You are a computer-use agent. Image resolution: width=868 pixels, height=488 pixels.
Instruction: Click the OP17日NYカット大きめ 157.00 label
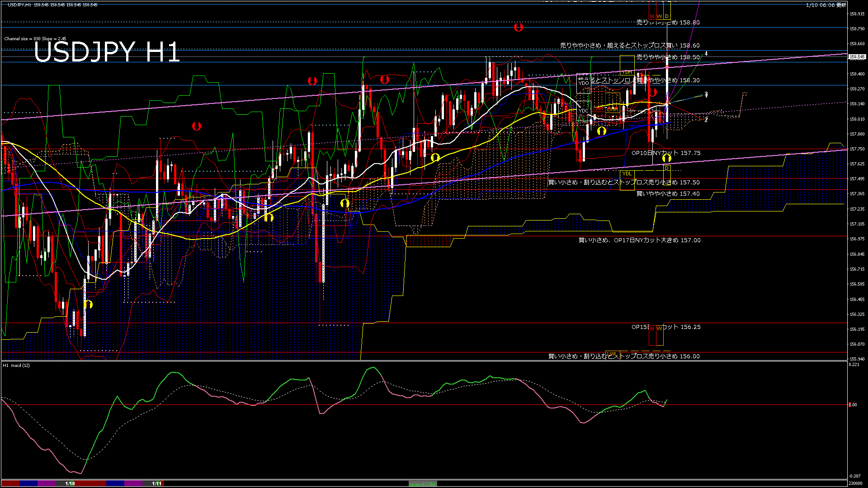(639, 240)
